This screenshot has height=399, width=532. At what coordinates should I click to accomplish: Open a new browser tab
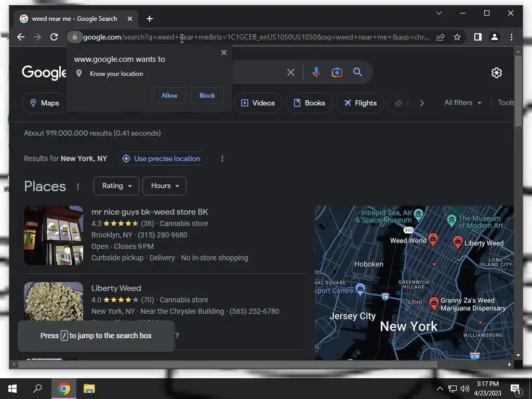point(150,19)
